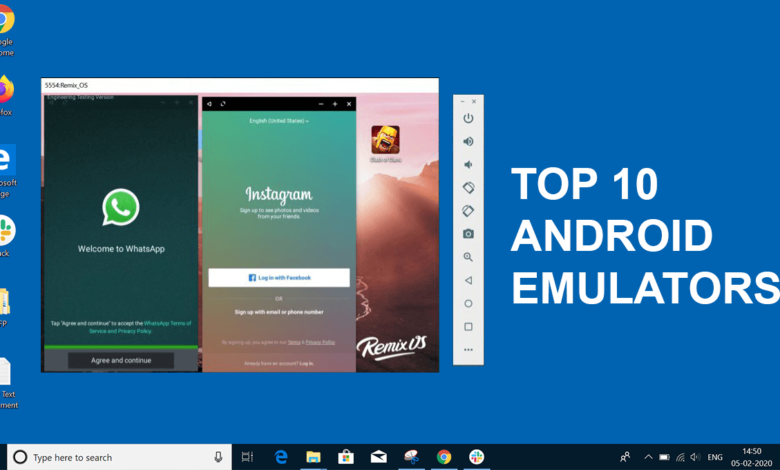This screenshot has height=470, width=780.
Task: Click battery icon in system tray
Action: pos(664,457)
